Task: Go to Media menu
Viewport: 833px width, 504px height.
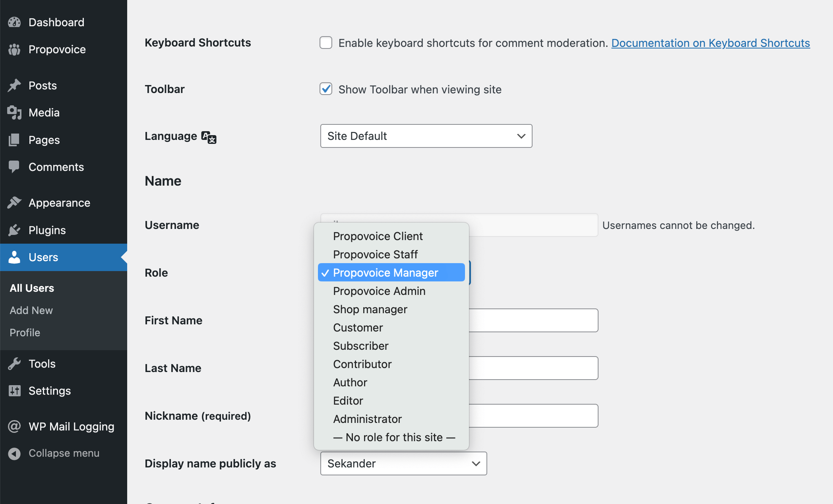Action: pos(64,112)
